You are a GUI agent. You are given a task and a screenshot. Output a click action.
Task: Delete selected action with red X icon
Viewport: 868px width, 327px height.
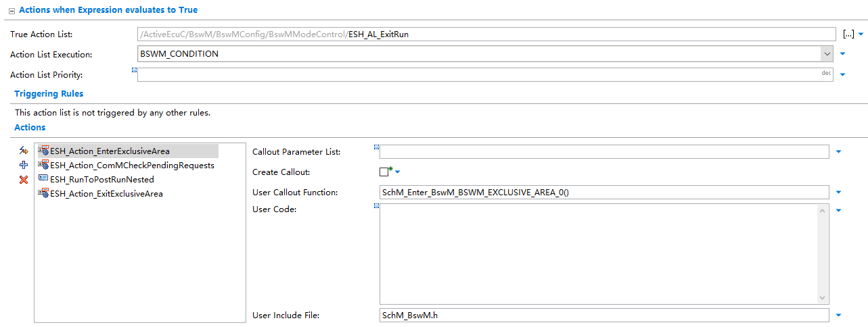pos(24,180)
